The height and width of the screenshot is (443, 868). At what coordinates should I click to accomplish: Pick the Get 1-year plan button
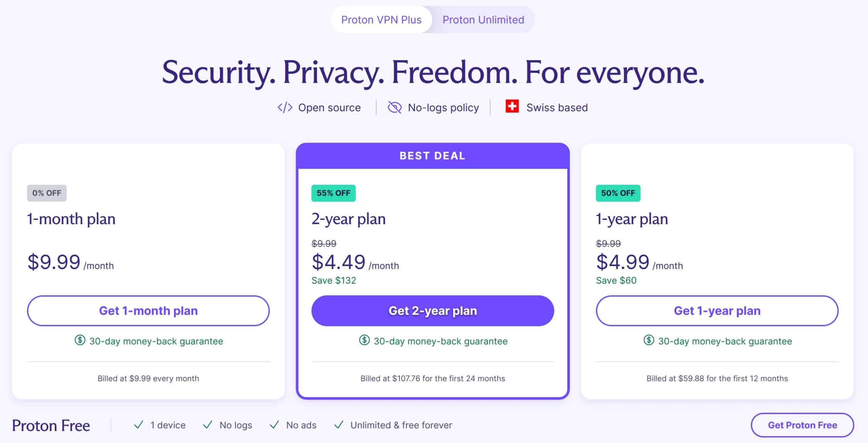[x=717, y=311]
